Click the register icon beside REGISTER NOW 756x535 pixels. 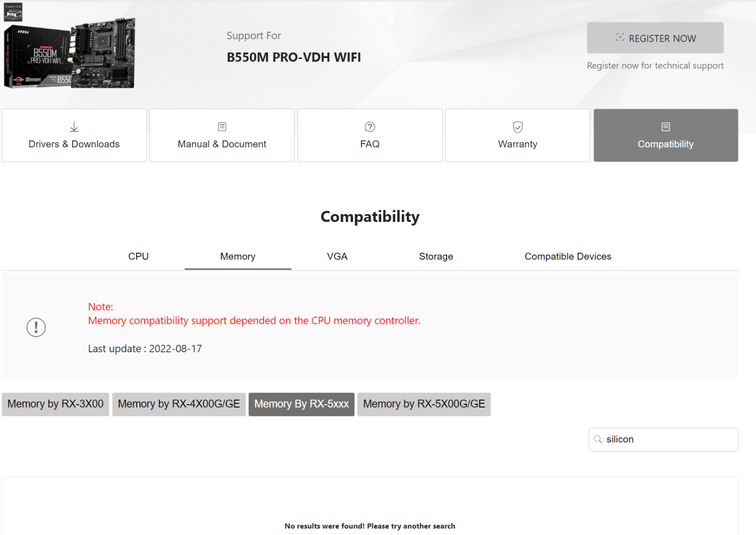click(620, 37)
